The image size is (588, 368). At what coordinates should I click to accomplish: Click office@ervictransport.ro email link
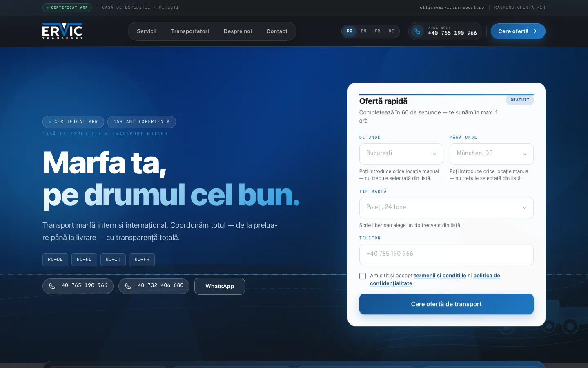click(452, 7)
